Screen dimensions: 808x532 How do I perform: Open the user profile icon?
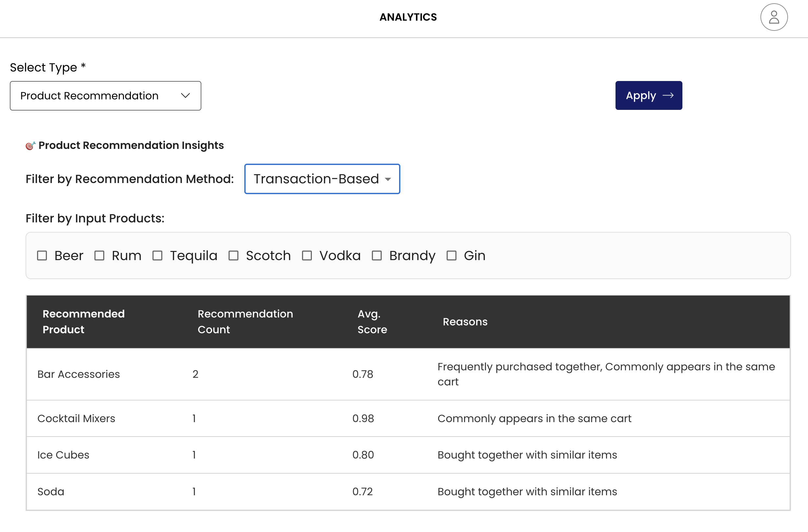tap(773, 17)
